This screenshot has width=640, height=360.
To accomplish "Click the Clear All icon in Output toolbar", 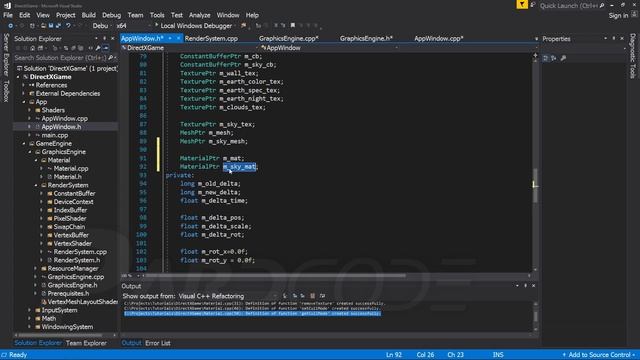I will coord(313,296).
